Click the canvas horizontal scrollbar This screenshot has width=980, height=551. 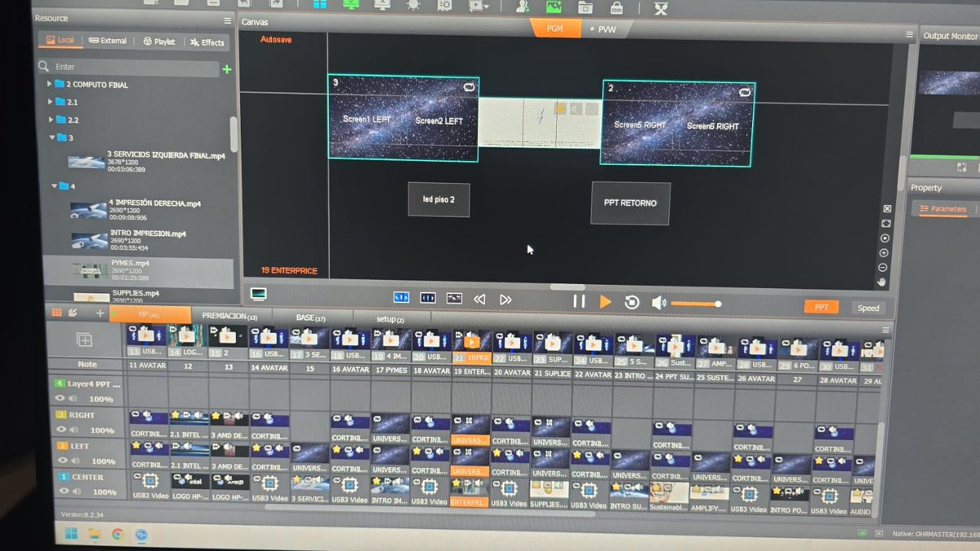pos(567,287)
